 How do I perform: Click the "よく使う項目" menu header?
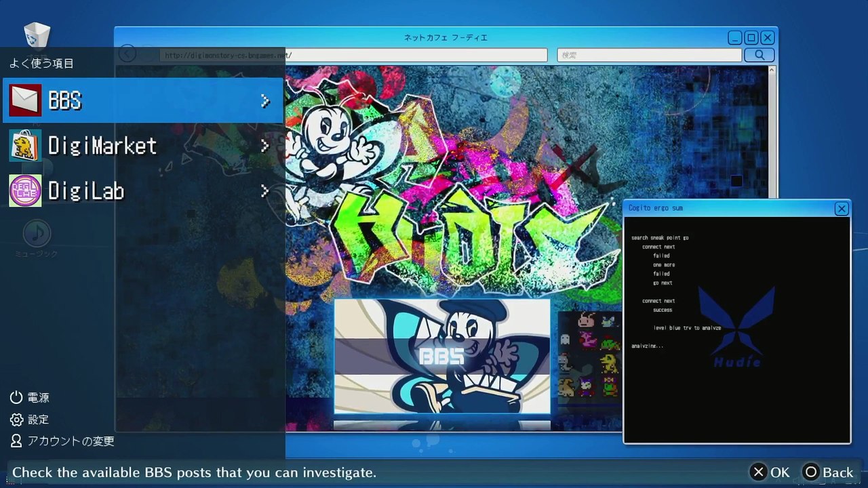41,64
